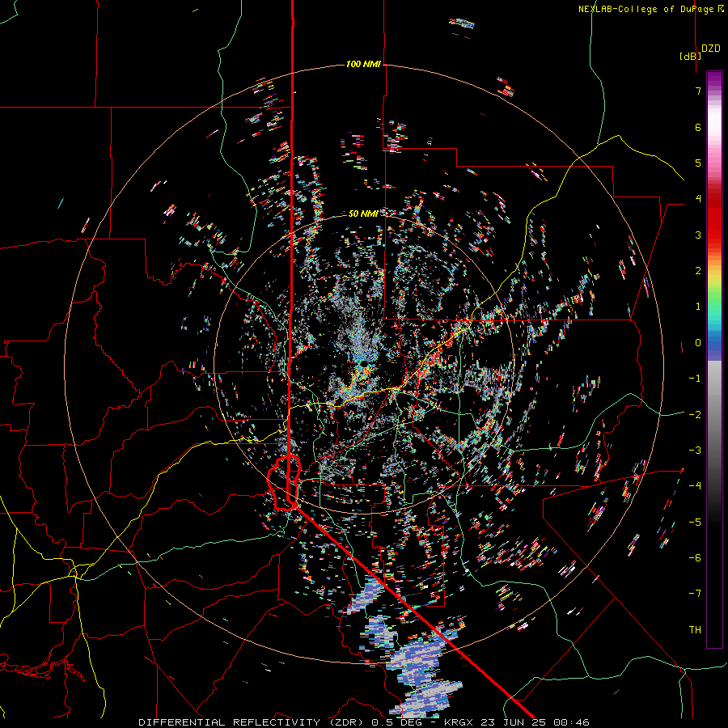
Task: Click the Differential Reflectivity caption at bottom
Action: click(364, 722)
